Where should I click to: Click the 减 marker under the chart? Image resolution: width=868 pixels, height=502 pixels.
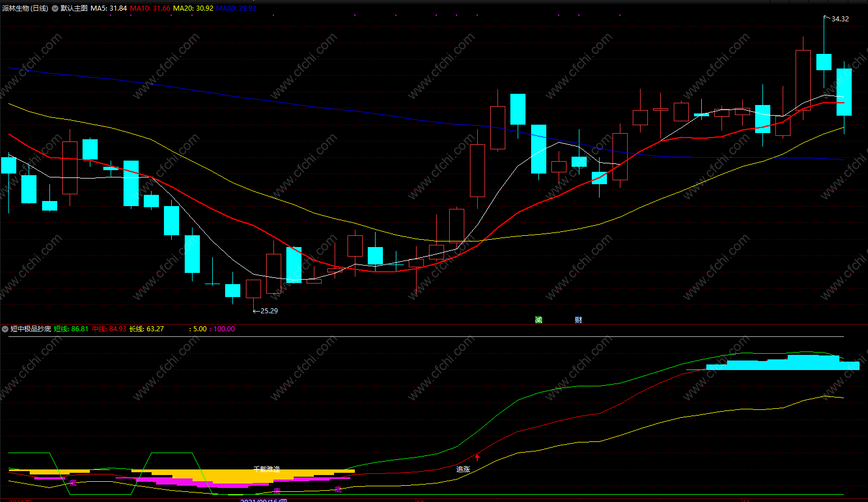pyautogui.click(x=538, y=320)
